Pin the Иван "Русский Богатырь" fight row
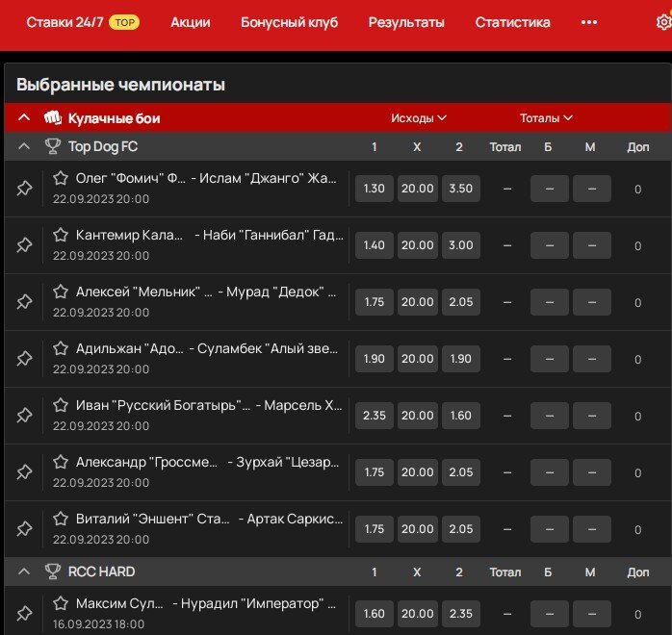The height and width of the screenshot is (635, 672). [x=24, y=416]
